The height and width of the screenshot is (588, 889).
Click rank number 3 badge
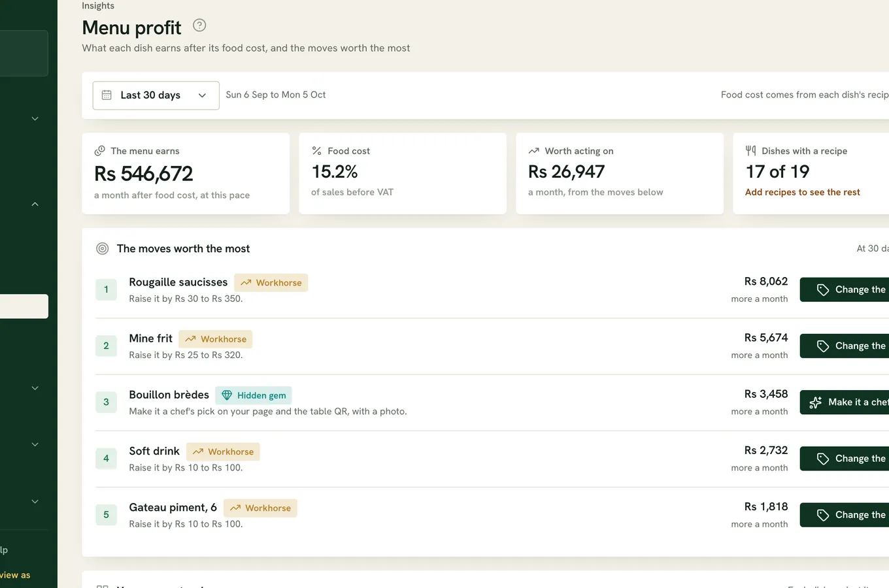(x=106, y=402)
